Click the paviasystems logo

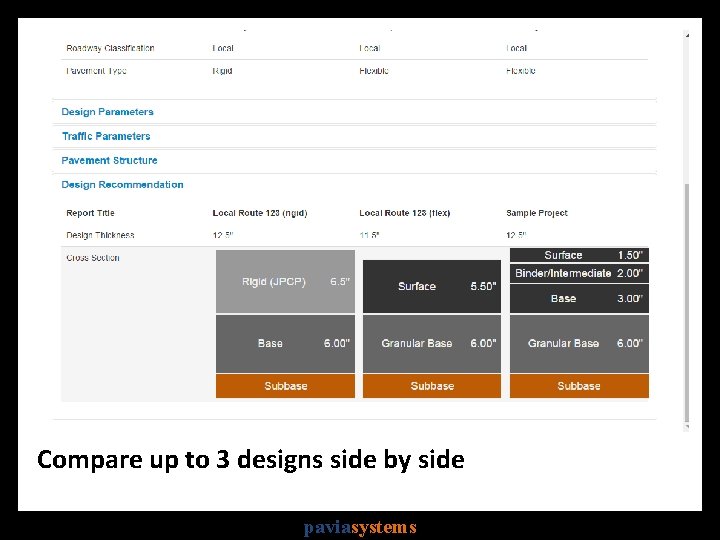click(360, 527)
